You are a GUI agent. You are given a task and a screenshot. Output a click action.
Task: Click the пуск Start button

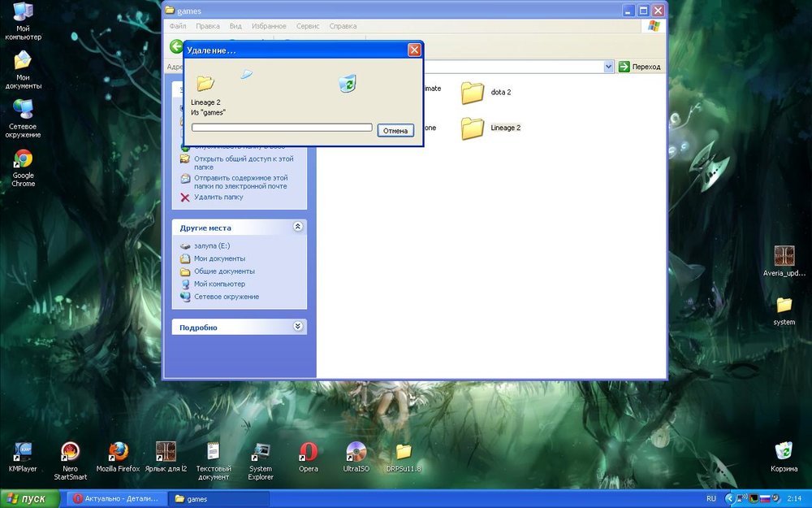coord(29,498)
